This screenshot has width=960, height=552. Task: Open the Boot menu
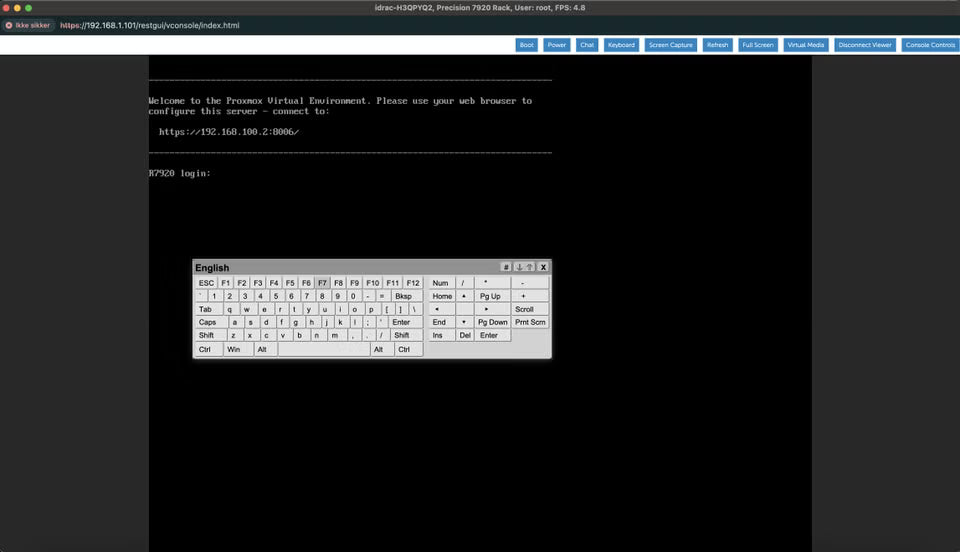(x=527, y=45)
